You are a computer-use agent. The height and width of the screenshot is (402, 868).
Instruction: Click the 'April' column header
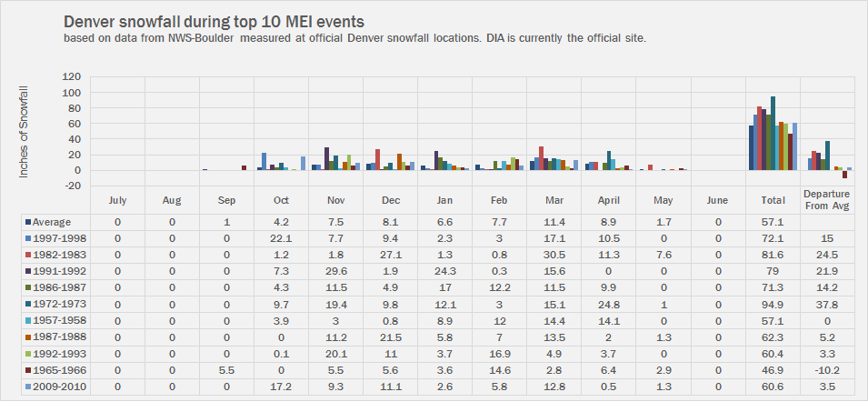(608, 200)
